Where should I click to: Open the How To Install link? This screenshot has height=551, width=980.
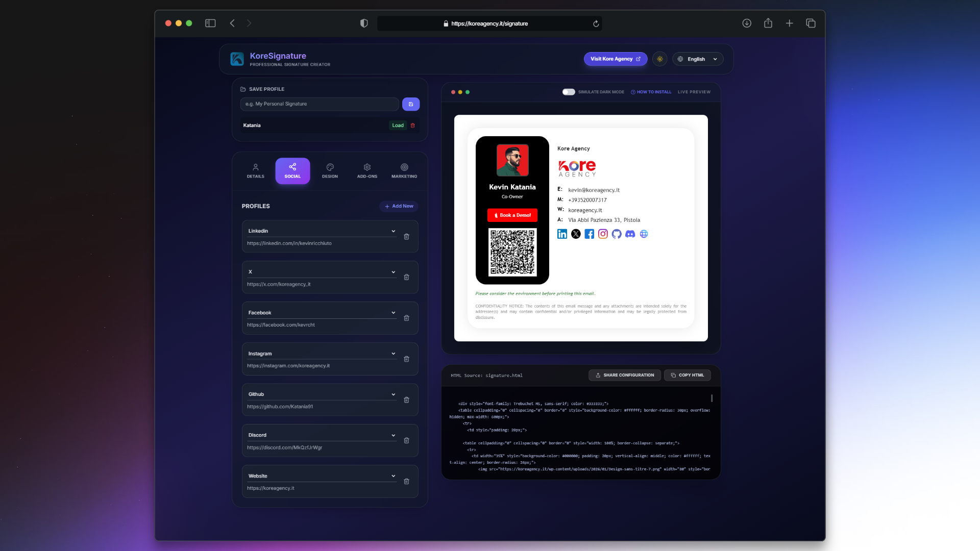pyautogui.click(x=651, y=92)
